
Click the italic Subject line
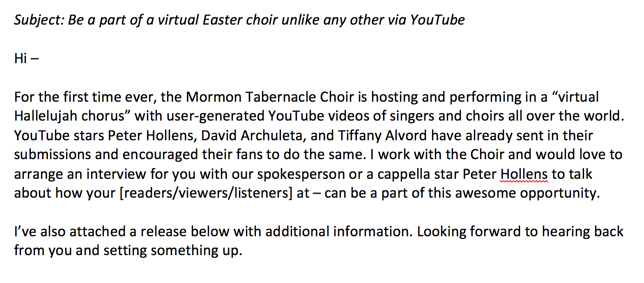click(239, 20)
